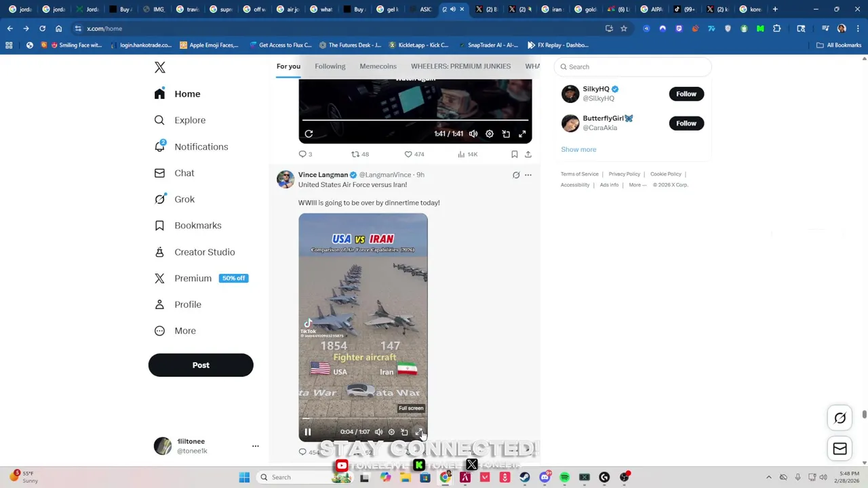Open Privacy Policy link
The height and width of the screenshot is (488, 868).
(x=624, y=174)
